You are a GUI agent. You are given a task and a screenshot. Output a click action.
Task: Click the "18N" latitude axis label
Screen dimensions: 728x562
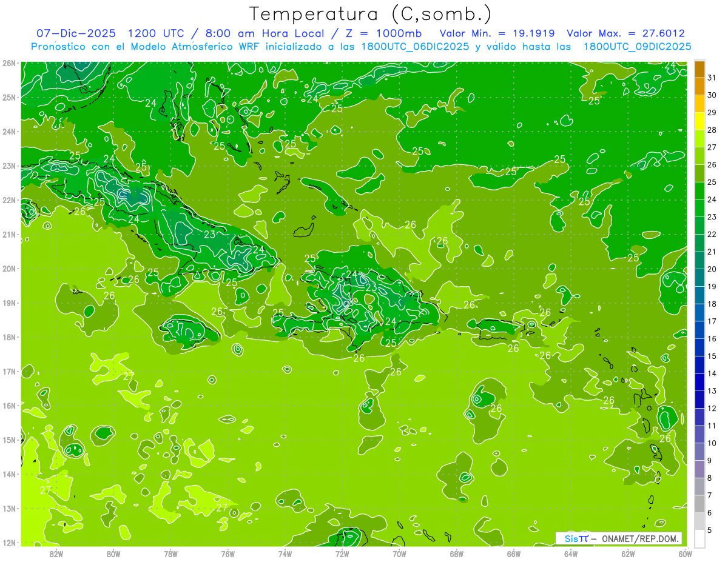coord(9,337)
